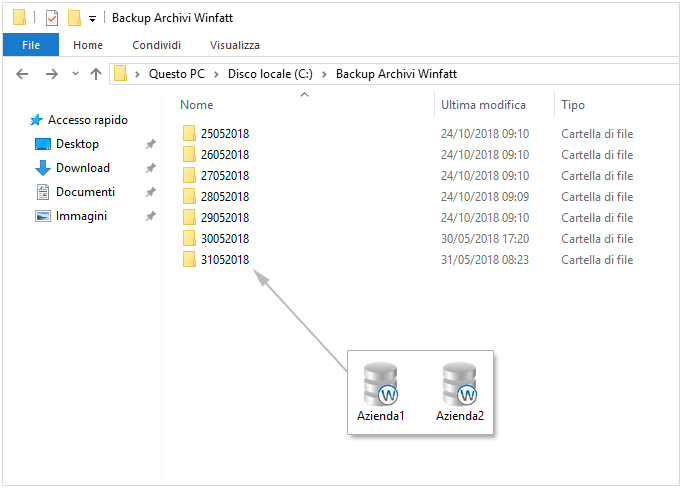The height and width of the screenshot is (489, 683).
Task: Click the date 31/05/2018 08:23
Action: coord(485,260)
